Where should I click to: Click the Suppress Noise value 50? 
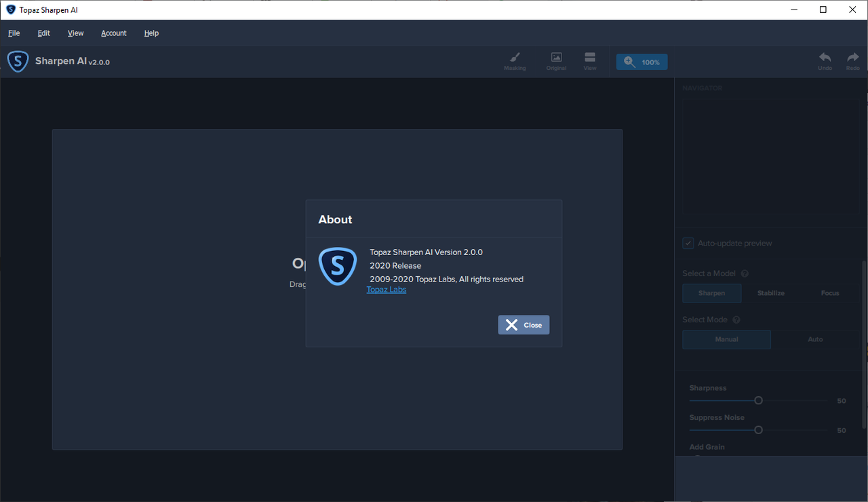click(x=842, y=430)
